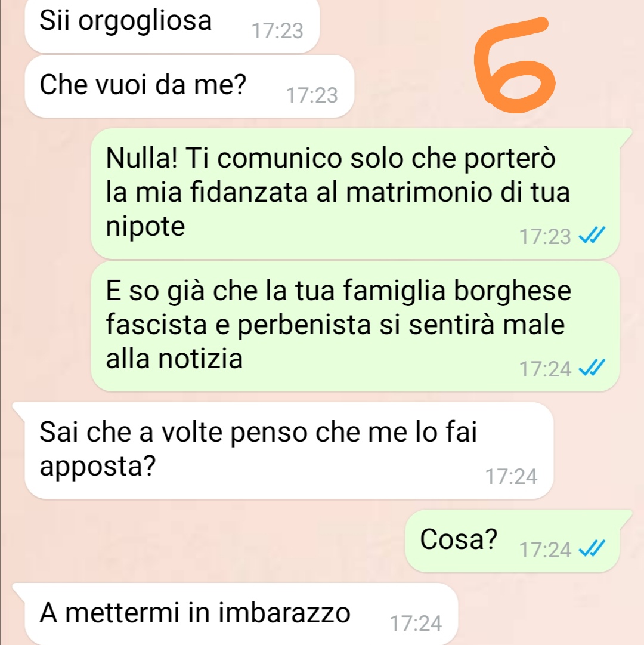The height and width of the screenshot is (645, 644).
Task: Click the word 'matrimonio' in sent message
Action: (x=419, y=192)
